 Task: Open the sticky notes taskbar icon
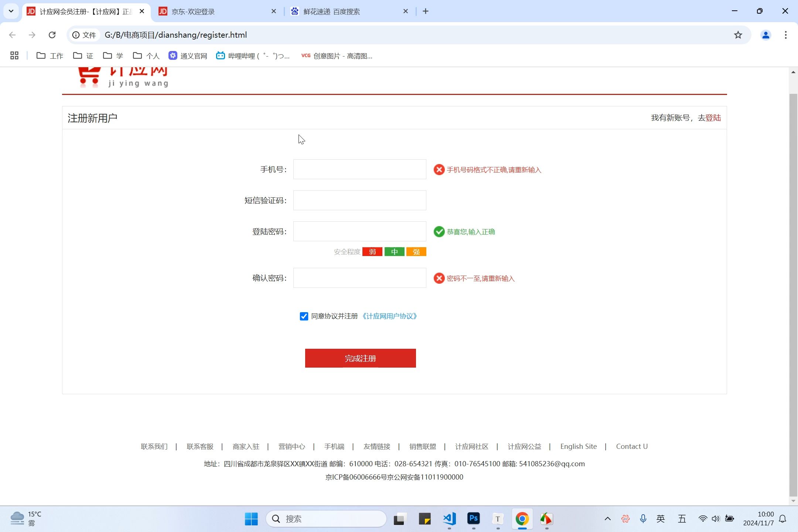click(425, 519)
